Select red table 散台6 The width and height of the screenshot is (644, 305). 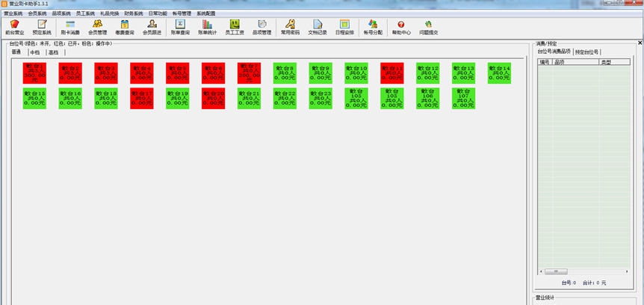pyautogui.click(x=213, y=73)
